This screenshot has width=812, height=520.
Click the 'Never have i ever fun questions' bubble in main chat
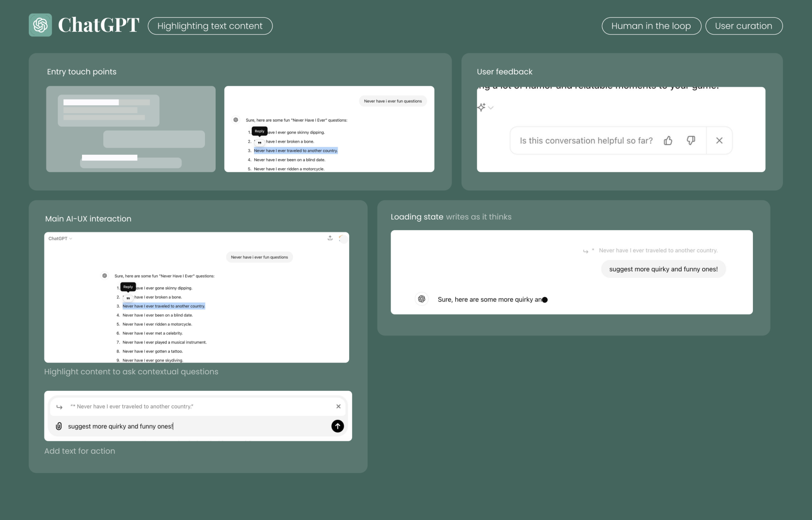tap(259, 257)
